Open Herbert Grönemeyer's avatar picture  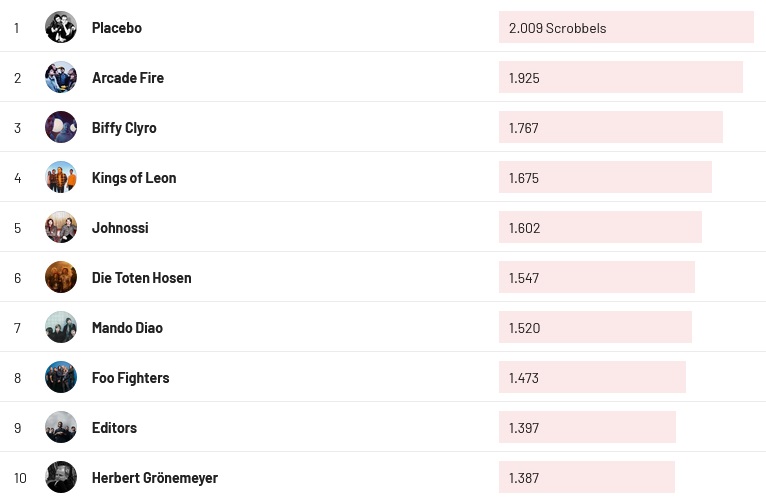coord(61,477)
